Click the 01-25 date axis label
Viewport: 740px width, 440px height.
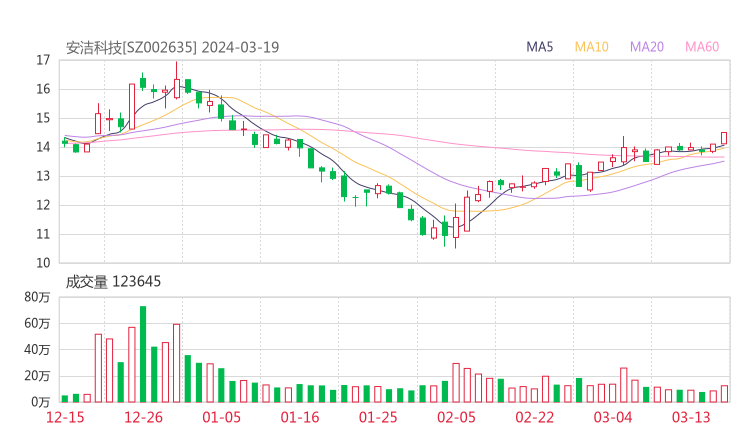(x=378, y=417)
